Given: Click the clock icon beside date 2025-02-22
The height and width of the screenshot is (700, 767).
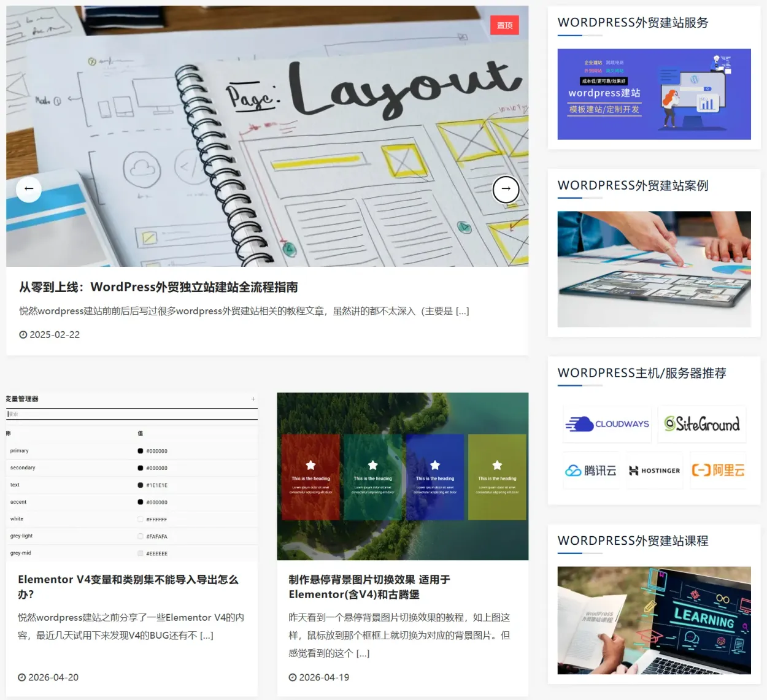Looking at the screenshot, I should pos(22,334).
